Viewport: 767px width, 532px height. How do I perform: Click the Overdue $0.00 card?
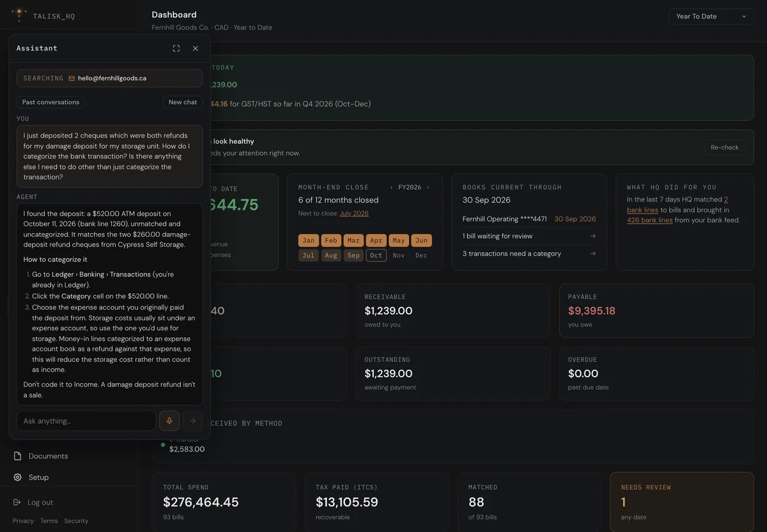656,374
